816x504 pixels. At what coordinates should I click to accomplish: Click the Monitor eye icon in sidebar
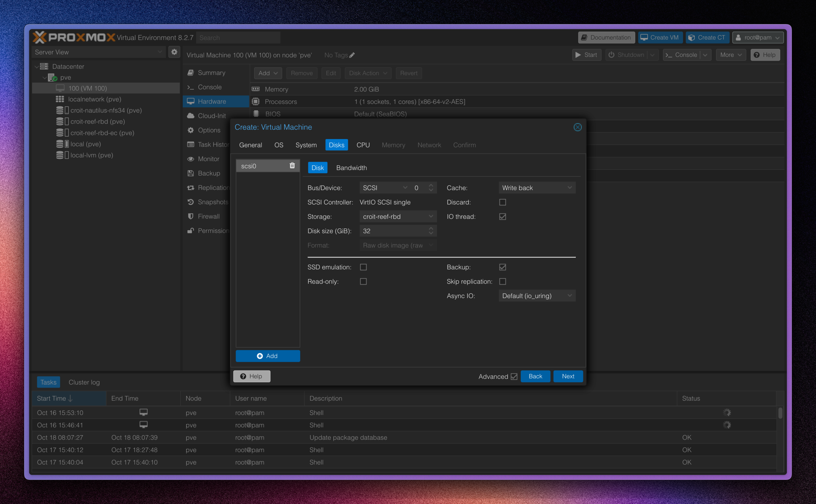coord(190,159)
